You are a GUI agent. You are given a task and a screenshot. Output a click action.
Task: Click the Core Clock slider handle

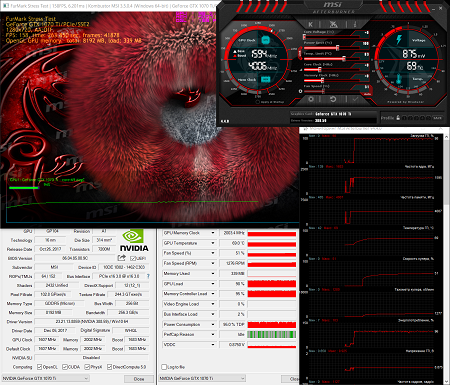point(319,69)
